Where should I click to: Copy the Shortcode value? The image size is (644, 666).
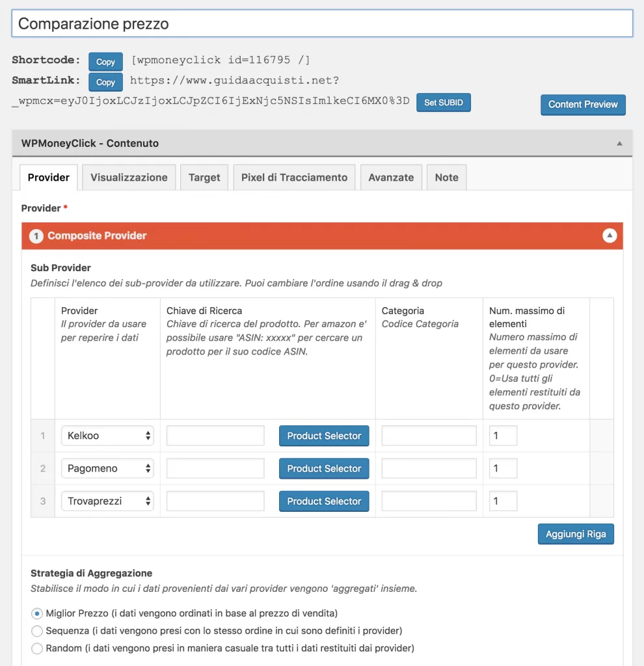(x=105, y=62)
